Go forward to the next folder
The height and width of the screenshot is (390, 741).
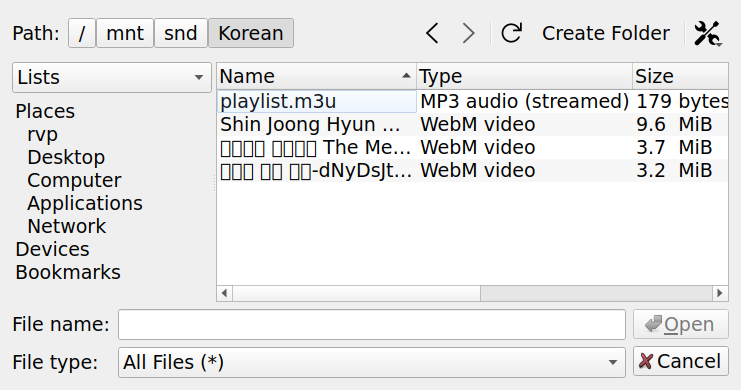coord(468,33)
